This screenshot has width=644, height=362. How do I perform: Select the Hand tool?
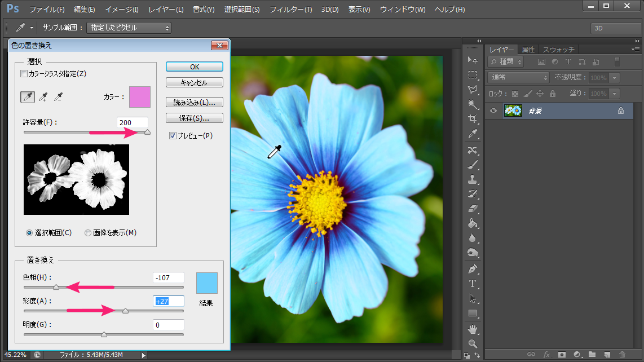coord(473,329)
